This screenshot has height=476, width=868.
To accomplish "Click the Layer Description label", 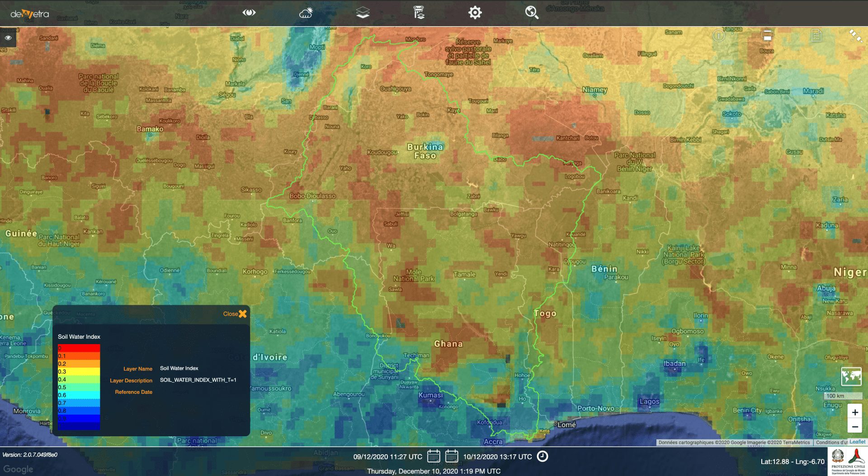I will 131,381.
